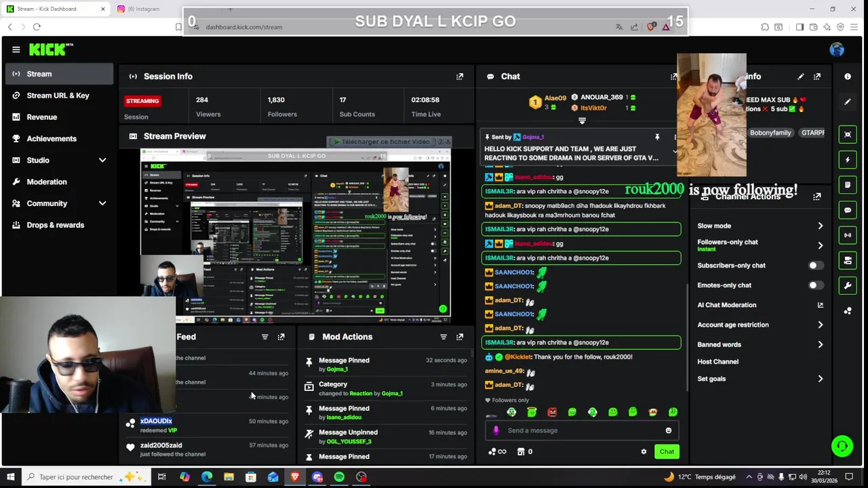Open AI Chat Moderation external link
The height and width of the screenshot is (488, 868).
click(820, 305)
